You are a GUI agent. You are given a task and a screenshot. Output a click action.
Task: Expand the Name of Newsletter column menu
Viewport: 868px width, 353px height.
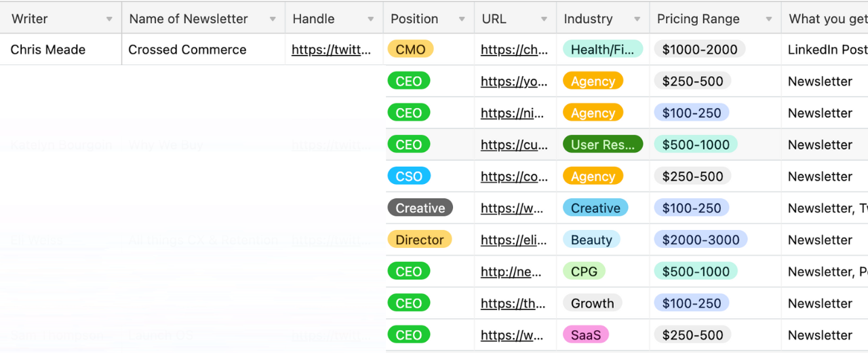pos(273,19)
